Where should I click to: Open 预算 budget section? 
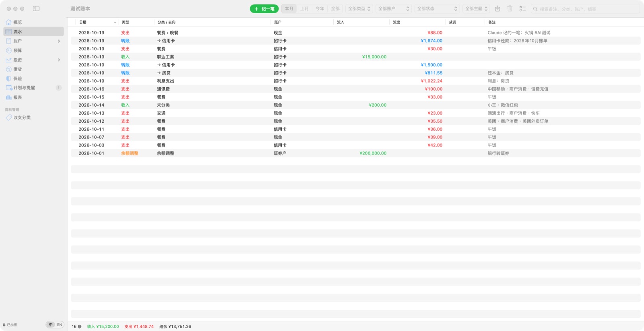tap(33, 50)
